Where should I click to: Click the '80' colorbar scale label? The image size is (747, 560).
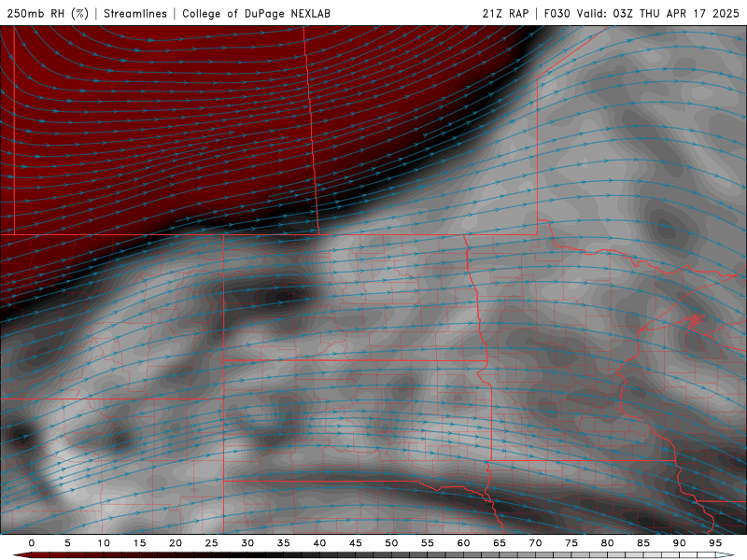pyautogui.click(x=607, y=543)
